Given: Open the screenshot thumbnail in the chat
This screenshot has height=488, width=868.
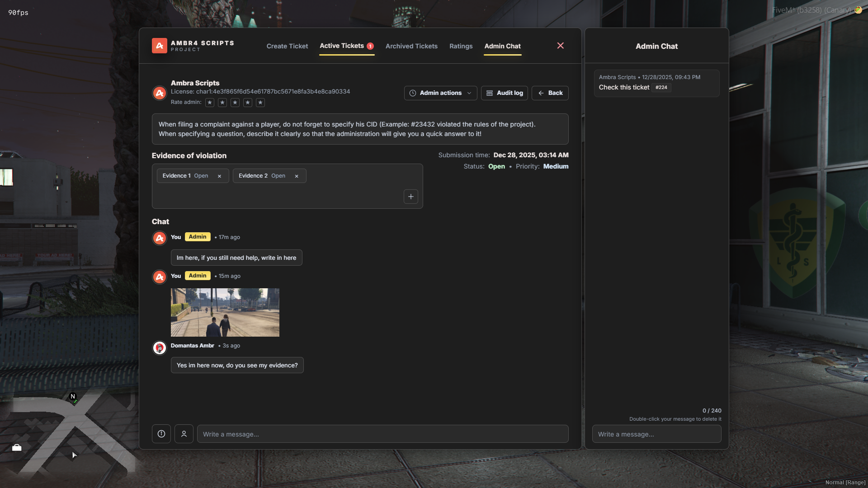Looking at the screenshot, I should [x=225, y=312].
